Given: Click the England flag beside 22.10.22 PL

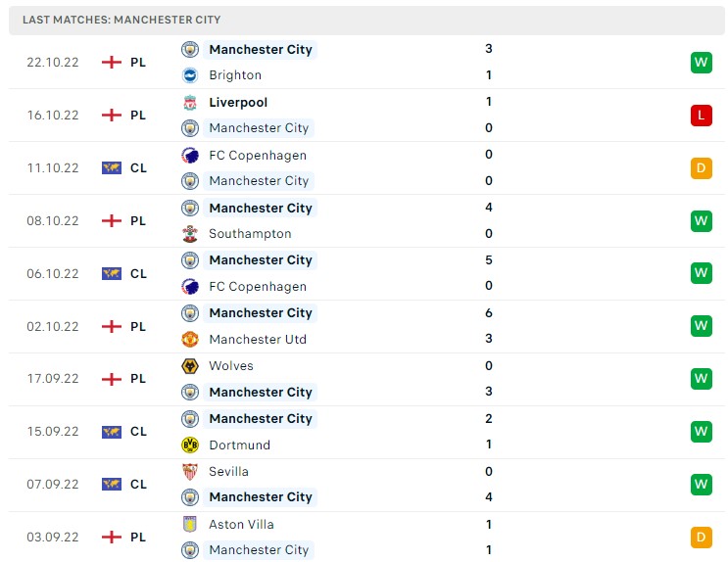Looking at the screenshot, I should [112, 63].
